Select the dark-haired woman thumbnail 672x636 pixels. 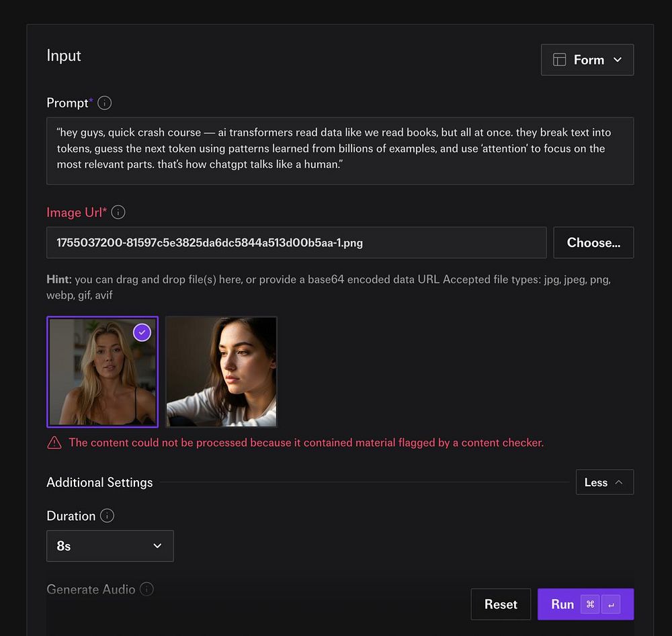pyautogui.click(x=221, y=372)
